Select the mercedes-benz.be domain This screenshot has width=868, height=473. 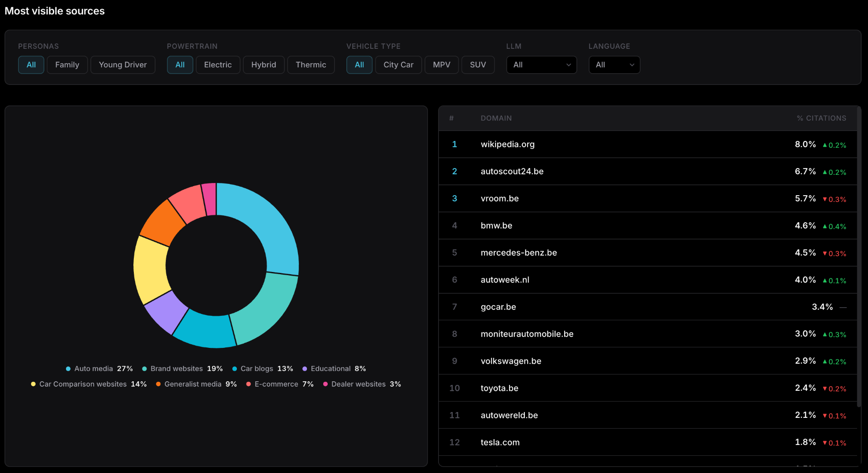pyautogui.click(x=519, y=253)
